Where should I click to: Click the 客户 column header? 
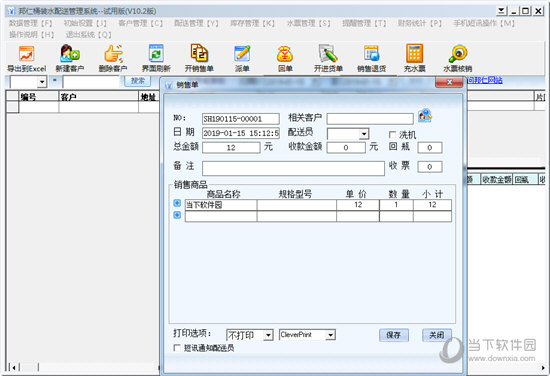click(x=99, y=96)
